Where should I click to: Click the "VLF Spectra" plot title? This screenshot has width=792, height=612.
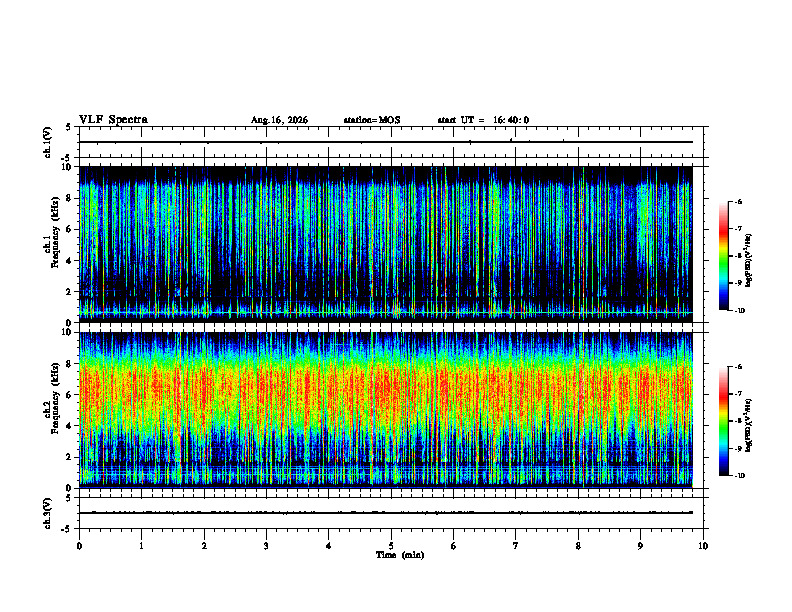(113, 120)
